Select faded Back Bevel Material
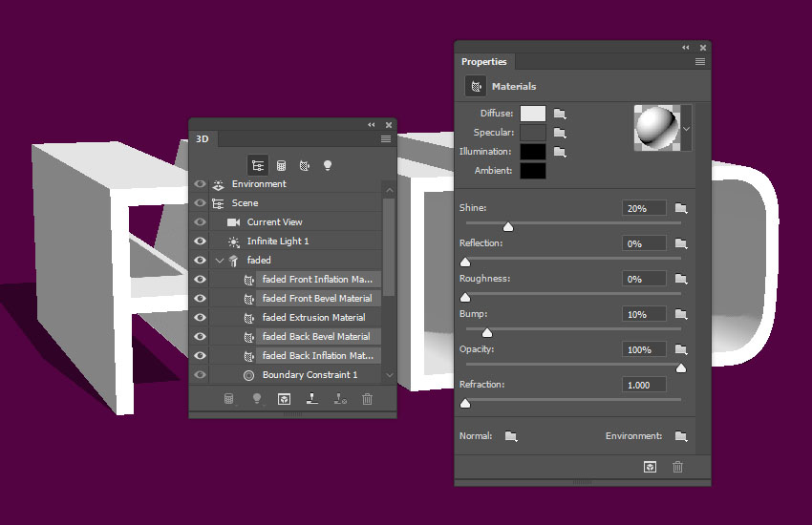This screenshot has width=812, height=525. click(316, 337)
